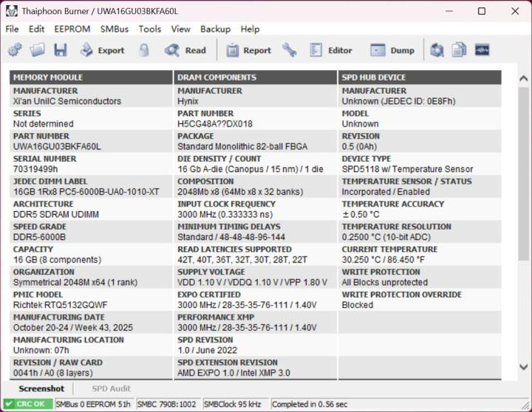Click the wrench tool icon
The image size is (532, 412).
pos(289,50)
